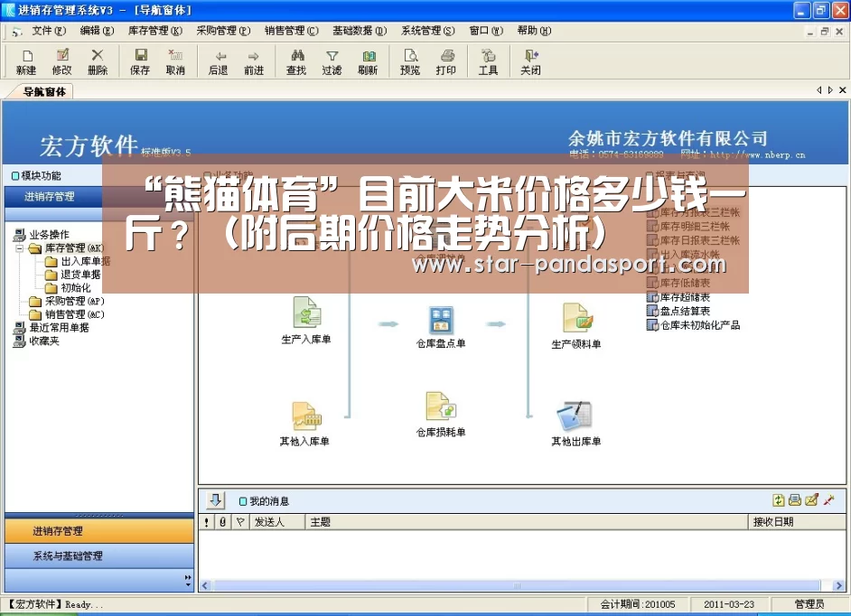The image size is (851, 616).
Task: Select the 最近常用单据 tree item
Action: pyautogui.click(x=51, y=328)
